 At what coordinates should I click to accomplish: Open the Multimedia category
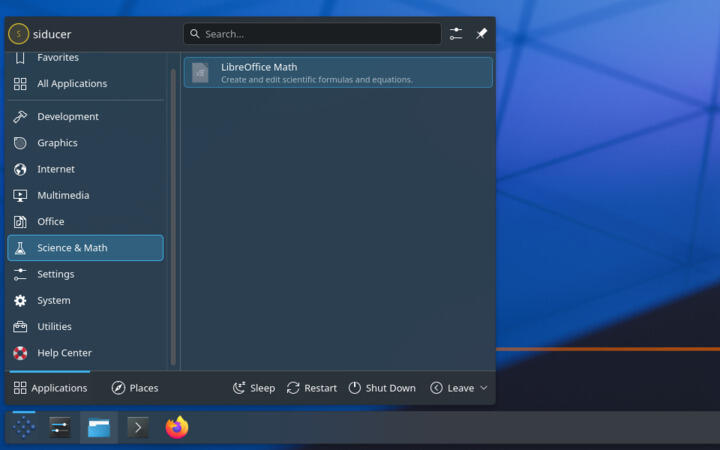tap(85, 195)
